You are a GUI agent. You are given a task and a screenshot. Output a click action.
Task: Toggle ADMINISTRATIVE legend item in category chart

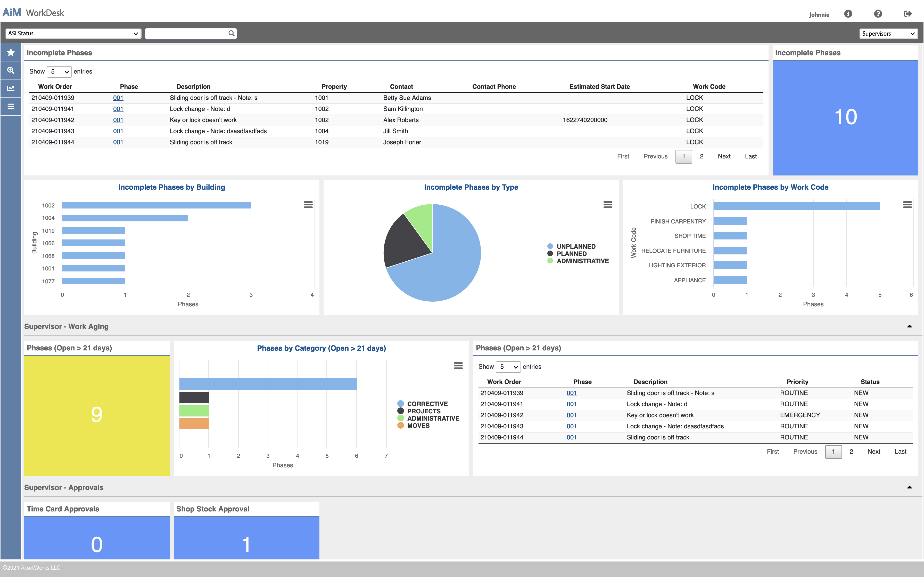[x=428, y=419]
